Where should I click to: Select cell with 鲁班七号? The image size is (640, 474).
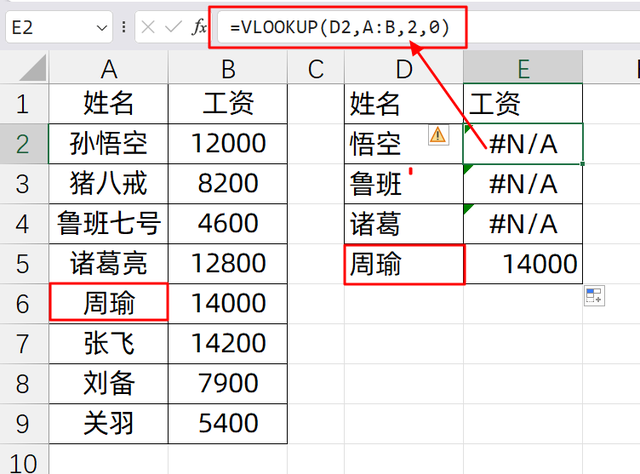click(x=109, y=224)
